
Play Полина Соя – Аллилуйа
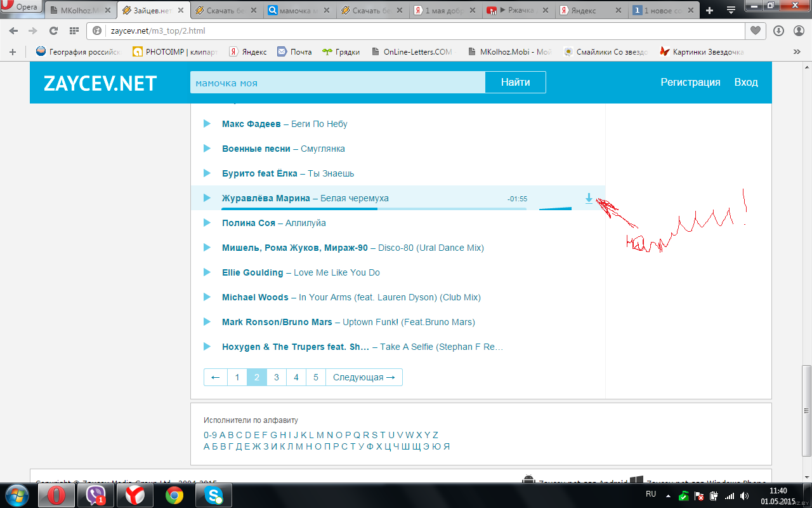pyautogui.click(x=207, y=223)
